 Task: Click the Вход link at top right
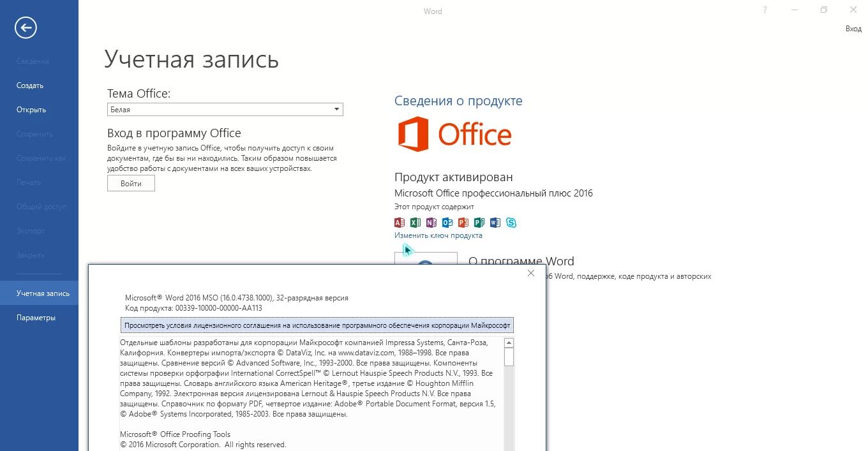click(x=853, y=29)
